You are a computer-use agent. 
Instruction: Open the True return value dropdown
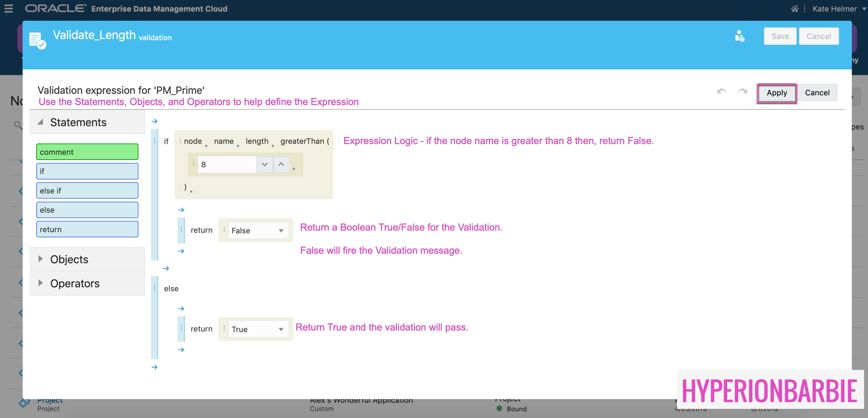click(x=281, y=329)
